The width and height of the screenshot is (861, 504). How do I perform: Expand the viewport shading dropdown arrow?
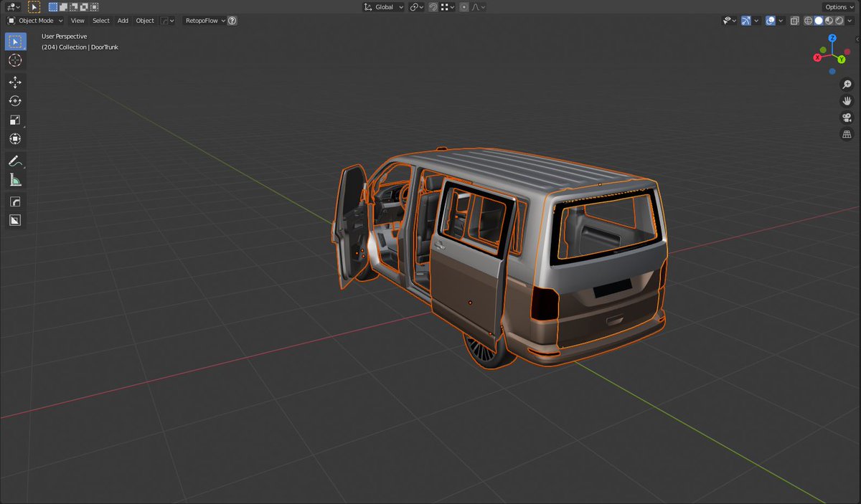tap(850, 21)
